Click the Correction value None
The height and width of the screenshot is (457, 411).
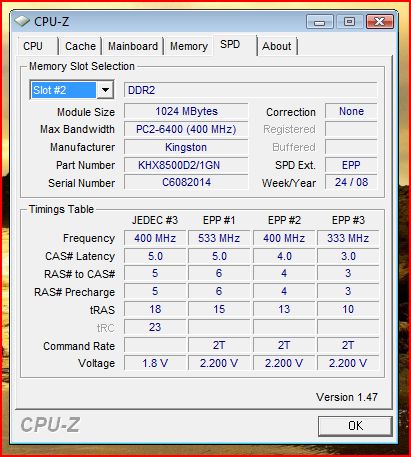(x=351, y=111)
